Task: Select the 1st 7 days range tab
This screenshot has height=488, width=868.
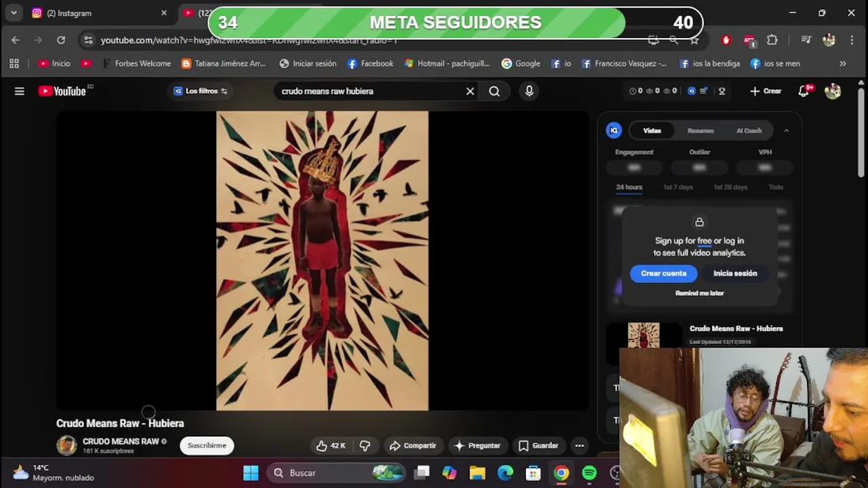Action: [678, 187]
